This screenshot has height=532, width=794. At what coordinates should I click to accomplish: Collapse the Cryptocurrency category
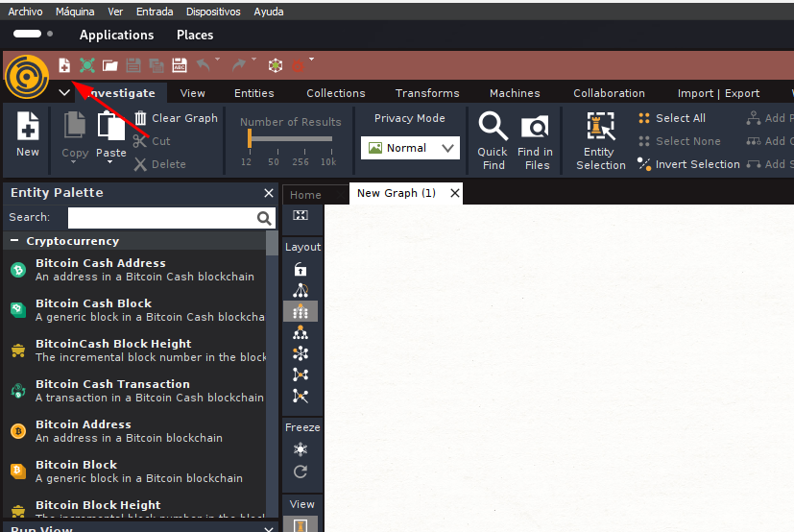(x=14, y=241)
